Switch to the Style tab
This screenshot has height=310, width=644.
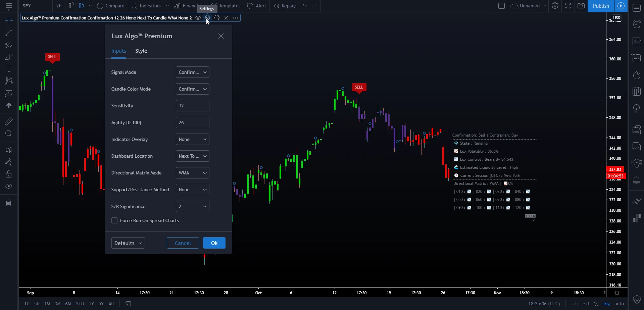[141, 51]
